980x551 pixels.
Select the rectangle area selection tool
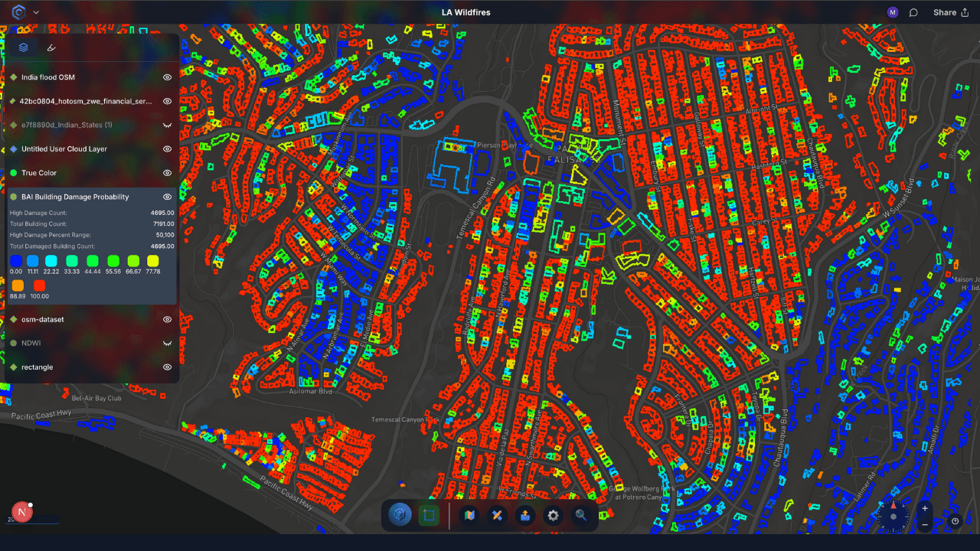[x=428, y=516]
